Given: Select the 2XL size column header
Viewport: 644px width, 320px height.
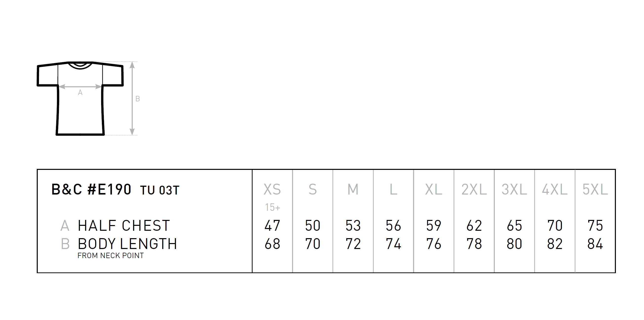Looking at the screenshot, I should [x=474, y=189].
